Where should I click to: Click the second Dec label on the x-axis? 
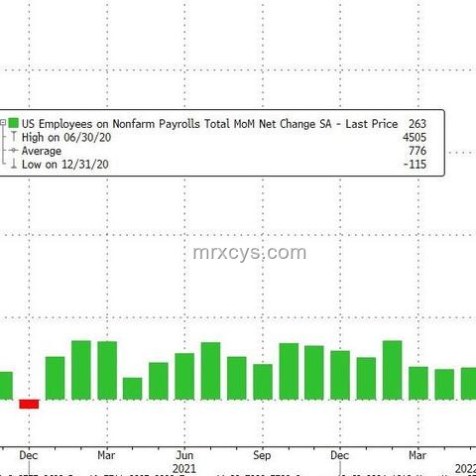[x=340, y=455]
